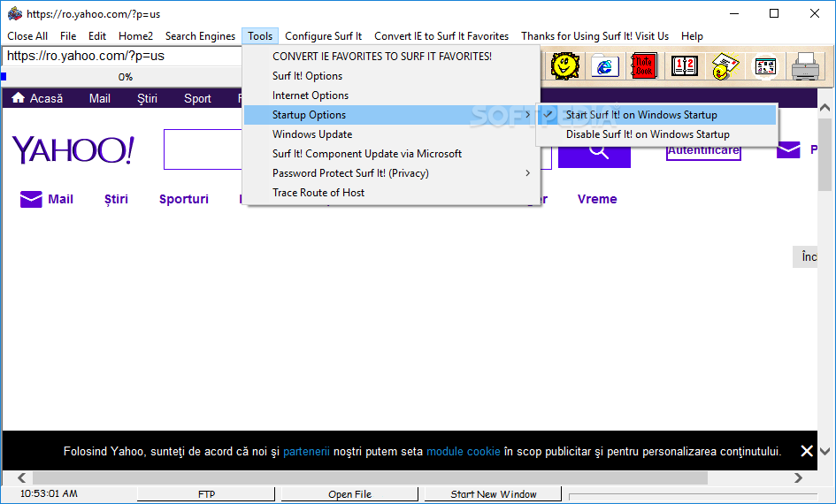Open the parteneri link in cookie notice
Image resolution: width=836 pixels, height=504 pixels.
[x=306, y=452]
